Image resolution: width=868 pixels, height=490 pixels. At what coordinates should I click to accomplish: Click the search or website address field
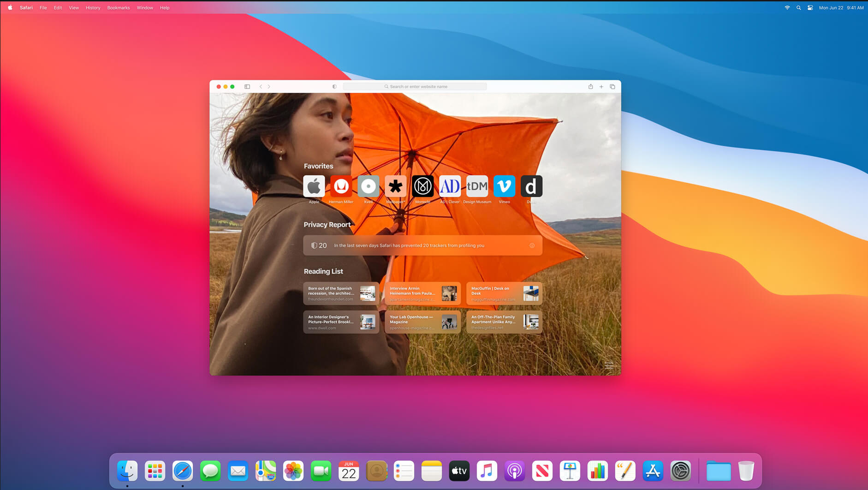[x=415, y=87]
